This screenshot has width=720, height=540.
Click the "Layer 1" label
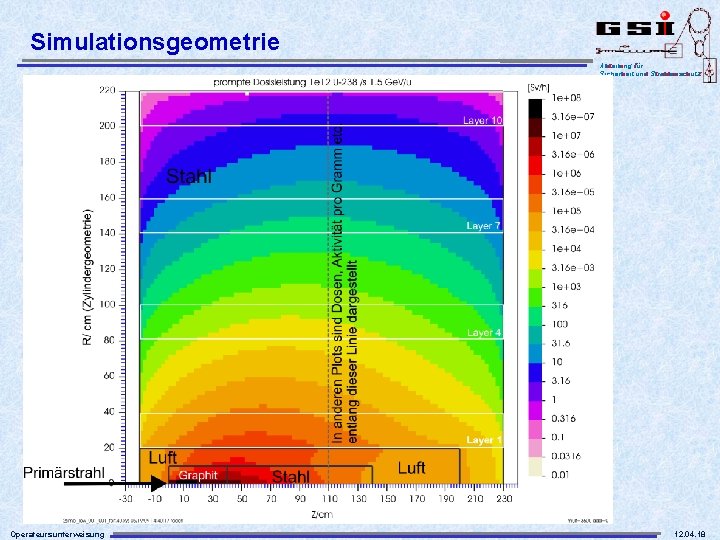(x=484, y=440)
